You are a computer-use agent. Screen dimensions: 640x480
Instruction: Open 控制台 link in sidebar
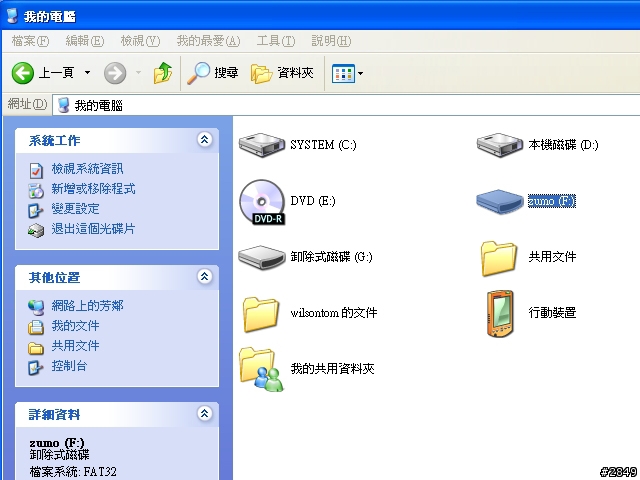69,366
